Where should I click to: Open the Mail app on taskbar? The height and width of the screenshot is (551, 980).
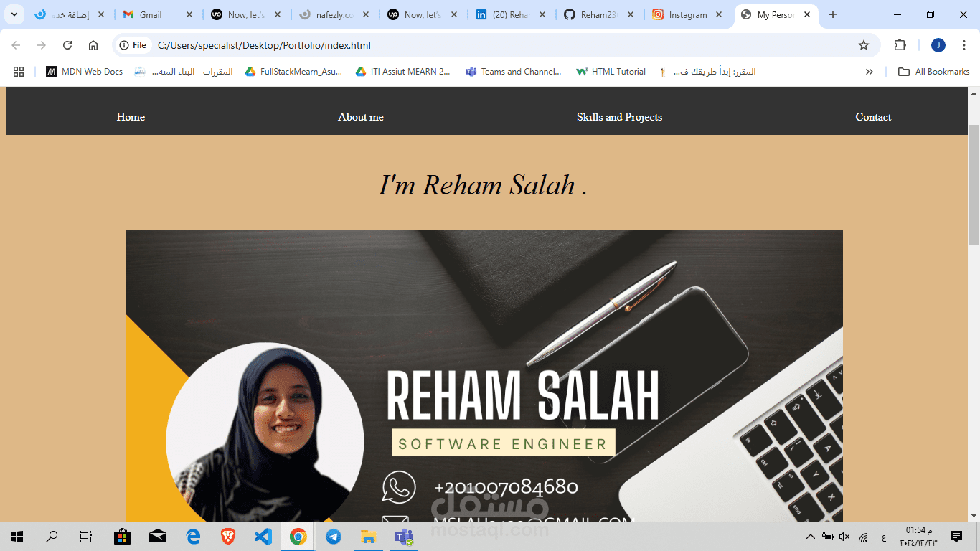click(158, 537)
